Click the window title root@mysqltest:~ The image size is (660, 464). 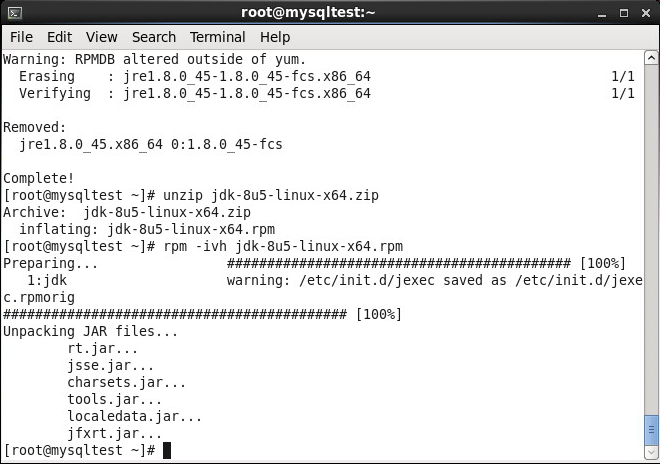pyautogui.click(x=308, y=13)
